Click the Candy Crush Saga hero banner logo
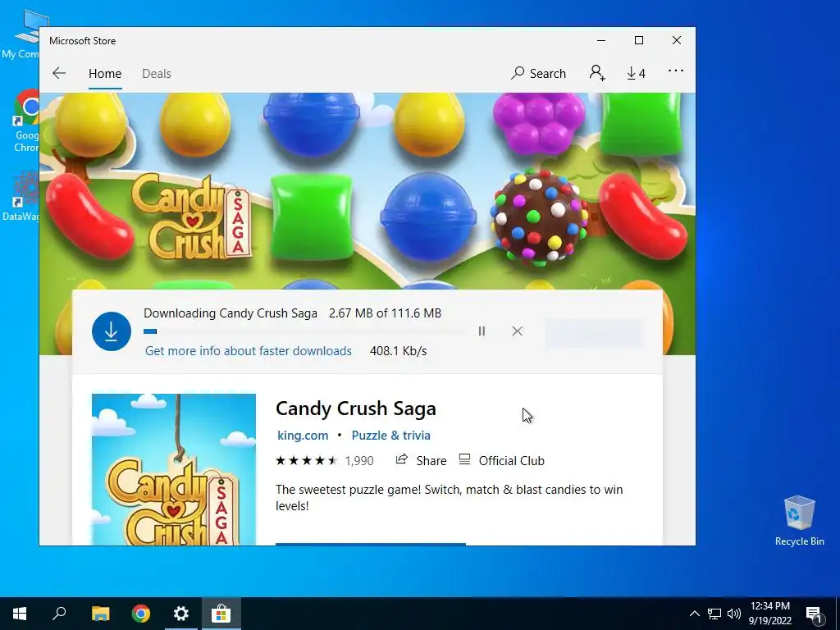Viewport: 840px width, 630px height. point(192,217)
